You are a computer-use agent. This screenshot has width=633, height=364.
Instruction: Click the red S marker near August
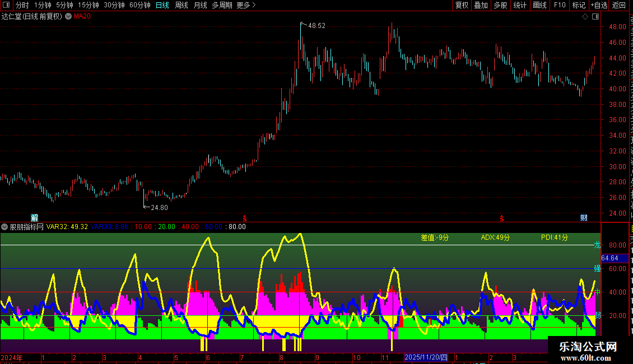pos(245,218)
